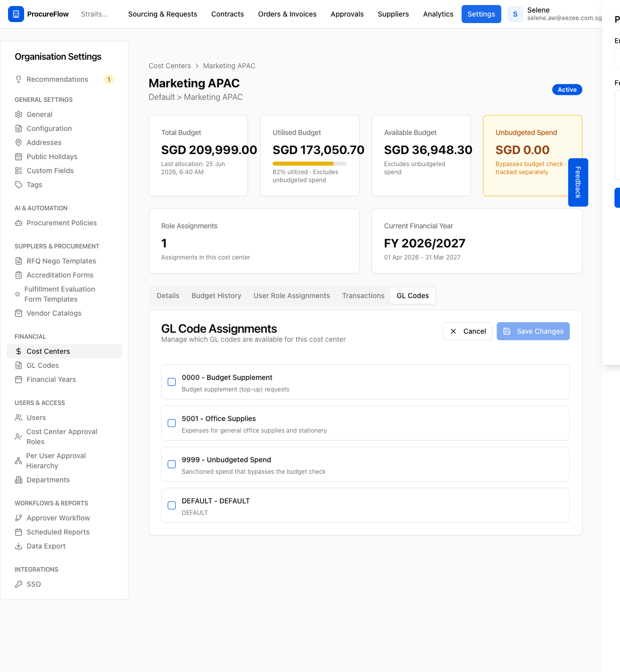Image resolution: width=620 pixels, height=672 pixels.
Task: Click the Unbudgeted Spend summary card
Action: (533, 156)
